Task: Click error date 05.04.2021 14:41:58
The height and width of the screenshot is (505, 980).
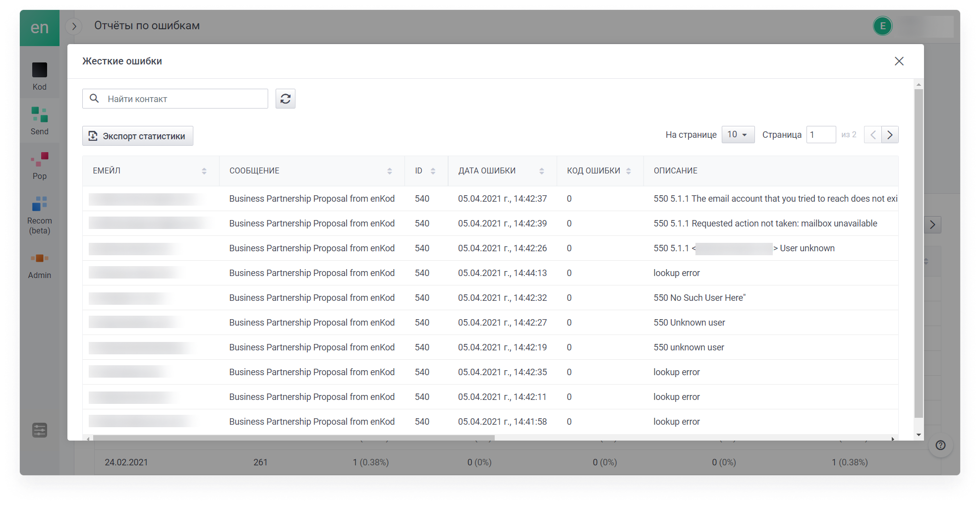Action: (502, 422)
